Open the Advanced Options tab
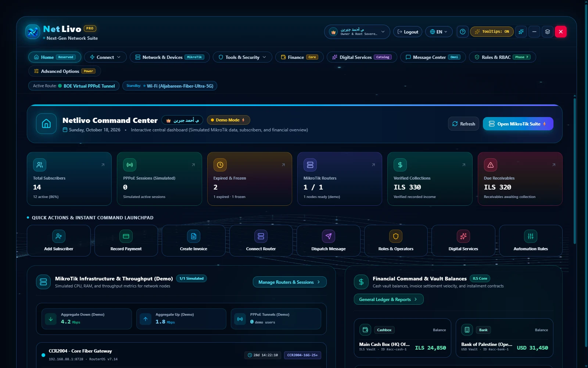588x368 pixels. point(65,71)
